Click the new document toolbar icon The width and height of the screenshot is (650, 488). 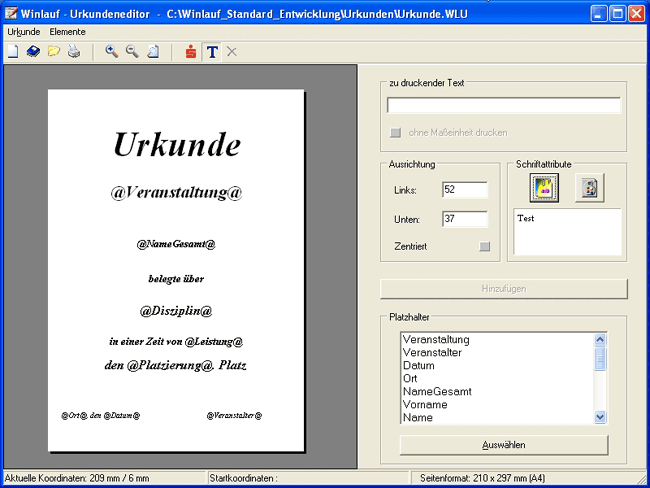13,51
